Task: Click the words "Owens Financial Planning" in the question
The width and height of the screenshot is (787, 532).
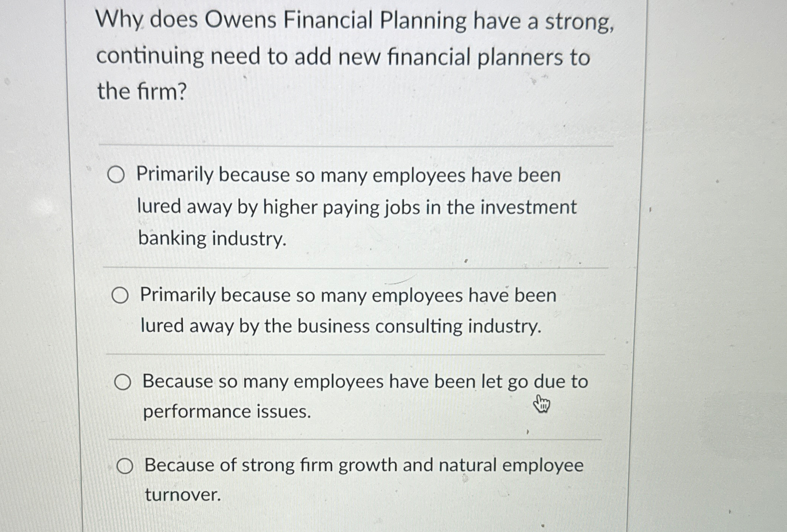Action: 335,20
